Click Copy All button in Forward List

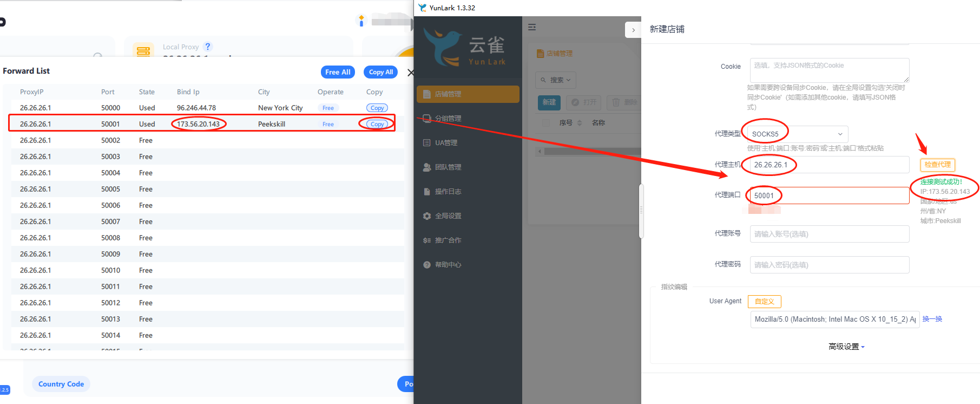click(x=381, y=72)
